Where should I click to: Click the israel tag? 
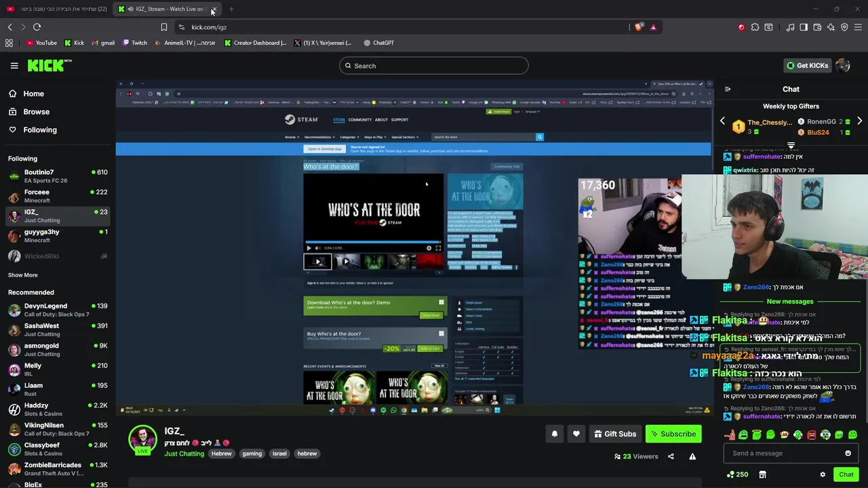tap(279, 453)
